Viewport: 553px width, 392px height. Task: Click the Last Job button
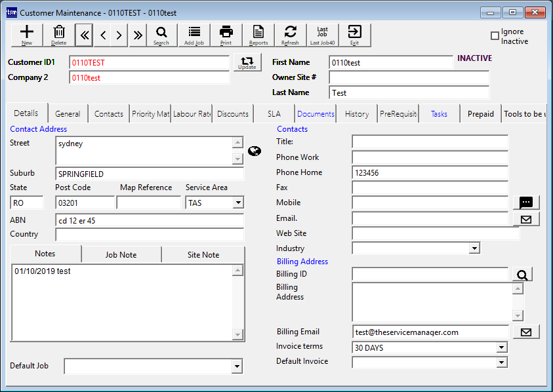point(323,35)
